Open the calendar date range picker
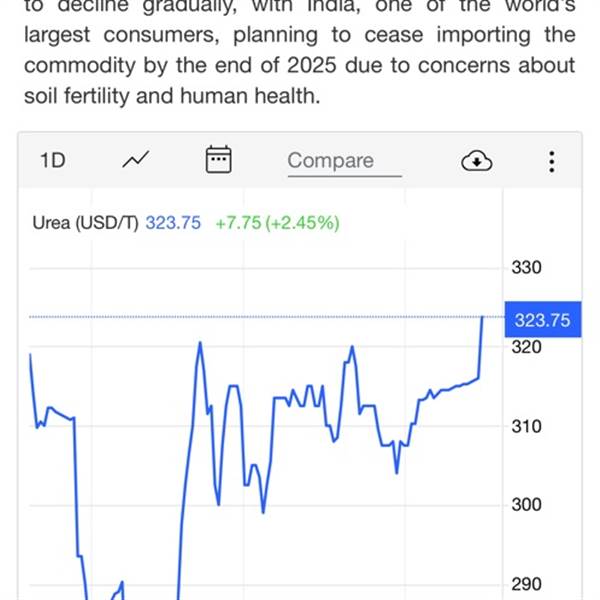The width and height of the screenshot is (600, 600). click(218, 160)
